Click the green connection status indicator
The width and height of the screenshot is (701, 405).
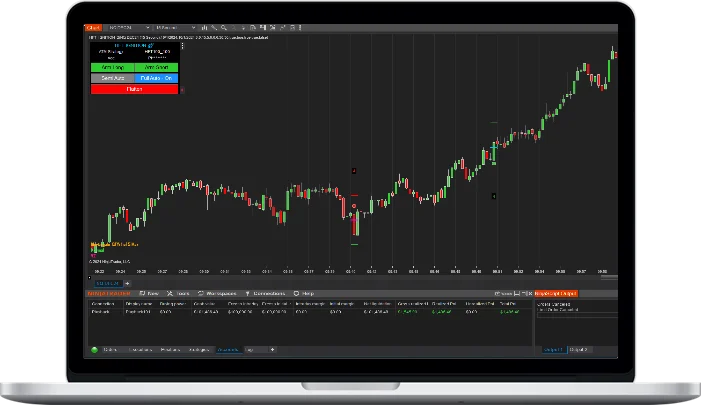coord(95,350)
